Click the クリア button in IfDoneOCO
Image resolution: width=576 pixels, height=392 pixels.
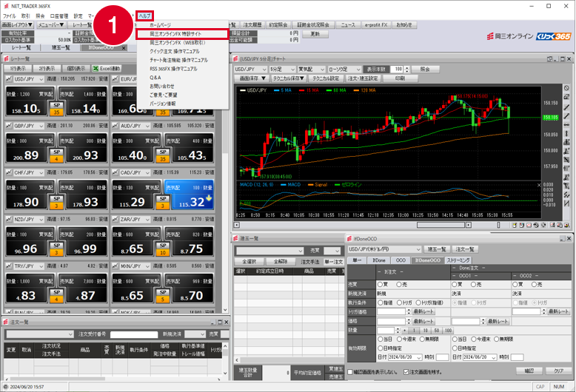[558, 371]
